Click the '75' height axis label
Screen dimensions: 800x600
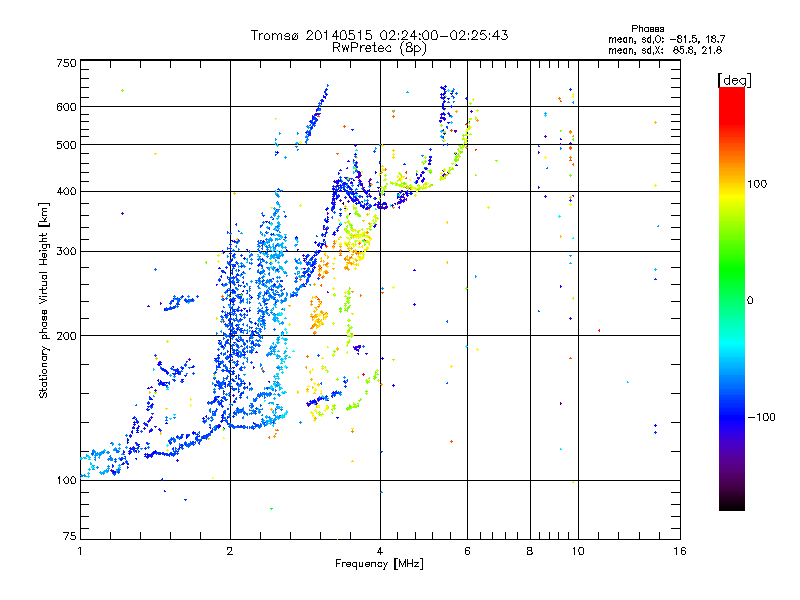point(70,536)
